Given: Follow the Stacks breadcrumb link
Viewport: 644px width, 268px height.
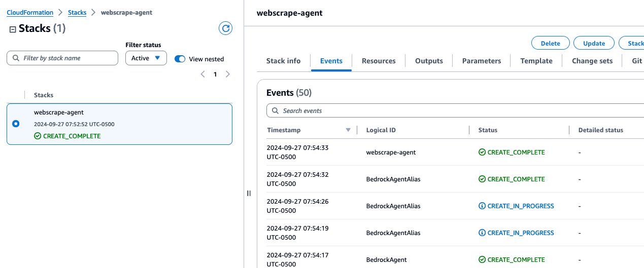Looking at the screenshot, I should pyautogui.click(x=77, y=12).
